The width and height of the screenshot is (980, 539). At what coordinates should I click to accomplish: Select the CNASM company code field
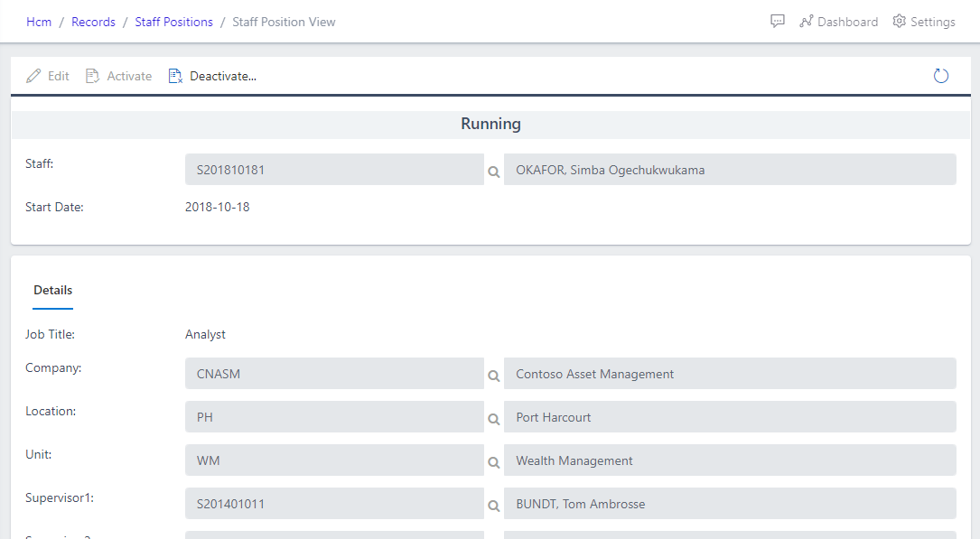coord(334,373)
